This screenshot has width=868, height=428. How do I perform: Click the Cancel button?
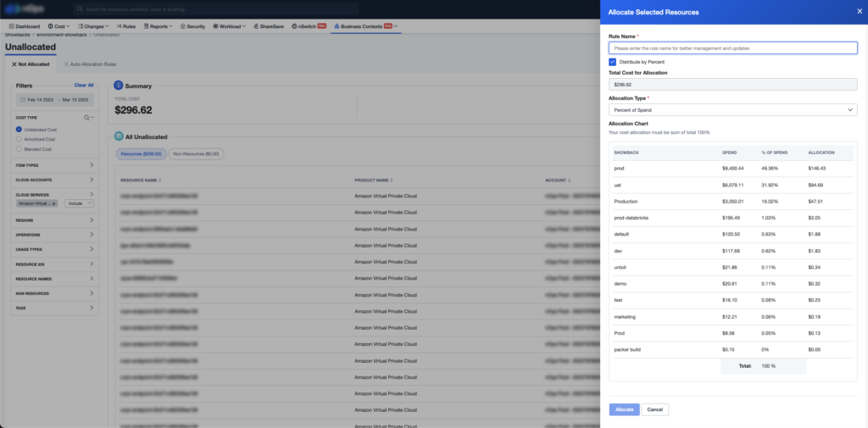[655, 409]
